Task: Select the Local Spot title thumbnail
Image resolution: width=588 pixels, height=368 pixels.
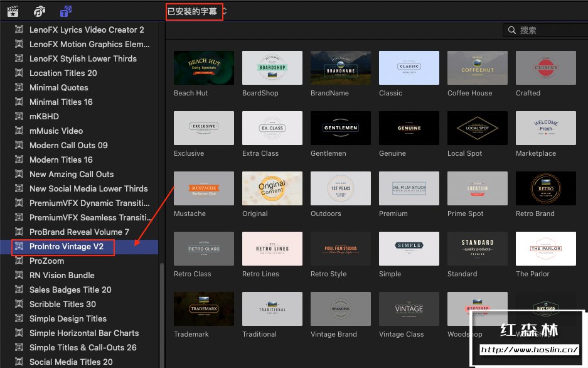Action: point(478,128)
